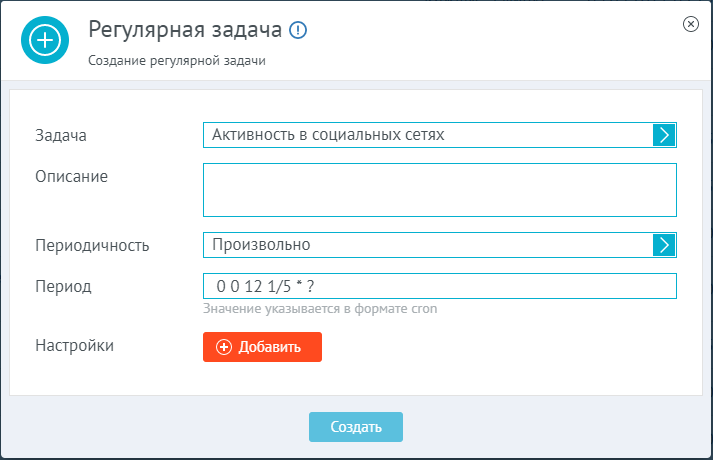The image size is (713, 460).
Task: Focus the Описание text area
Action: (x=440, y=190)
